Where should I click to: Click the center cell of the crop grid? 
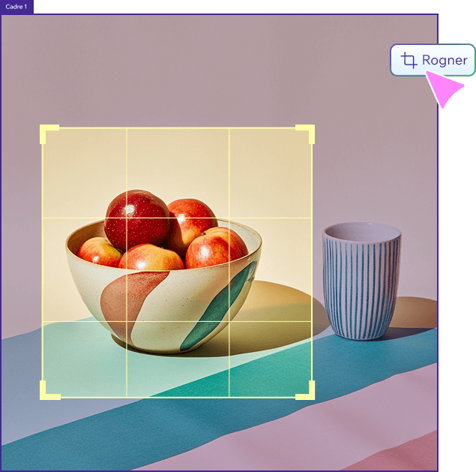[x=178, y=269]
